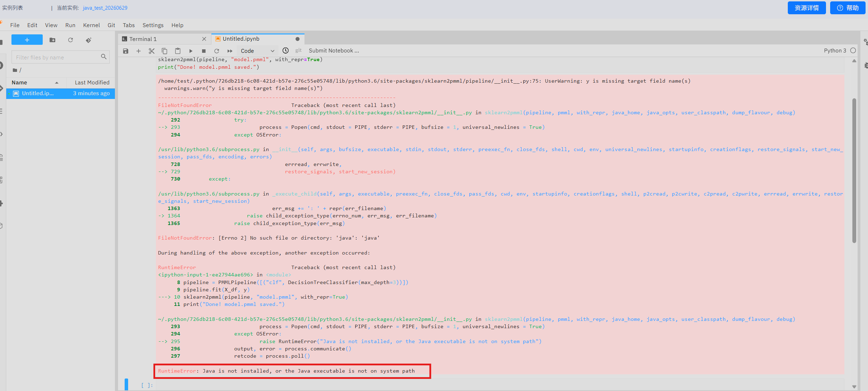
Task: Copy selected cells icon in notebook toolbar
Action: tap(165, 51)
